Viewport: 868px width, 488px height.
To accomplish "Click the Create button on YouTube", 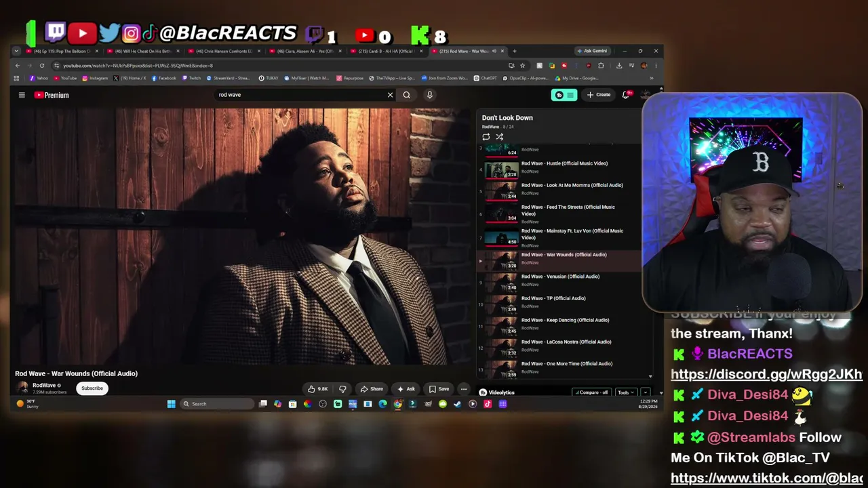I will point(599,95).
